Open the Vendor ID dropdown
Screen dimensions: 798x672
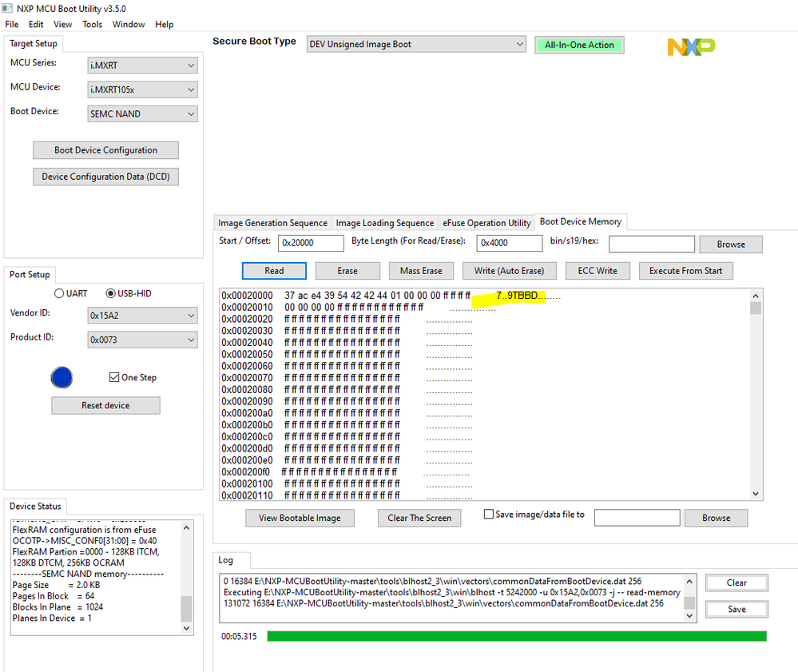pos(142,316)
